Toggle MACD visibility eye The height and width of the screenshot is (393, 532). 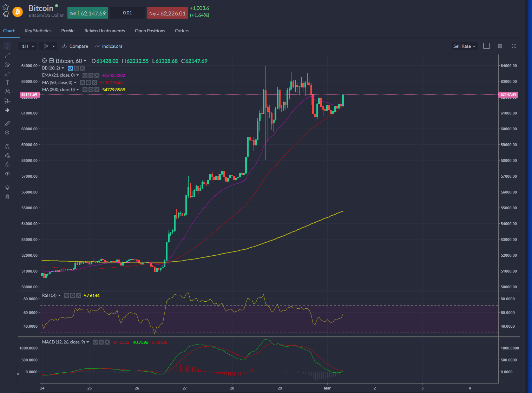95,342
